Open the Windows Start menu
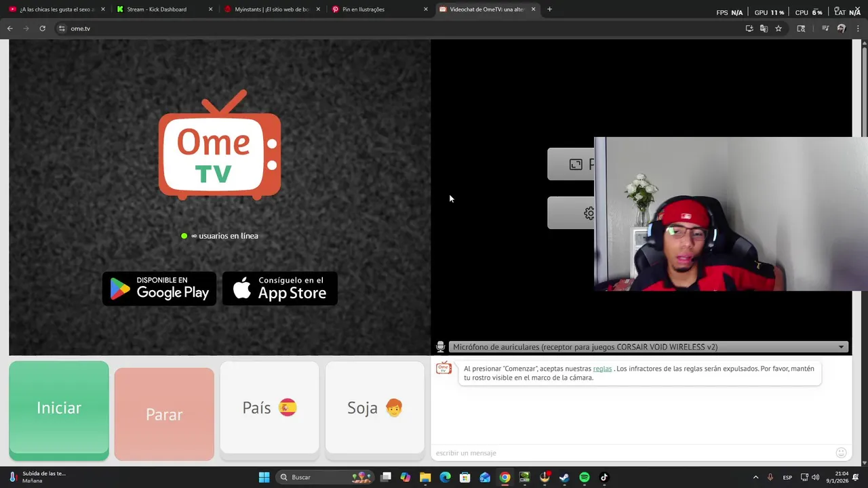868x488 pixels. [264, 477]
